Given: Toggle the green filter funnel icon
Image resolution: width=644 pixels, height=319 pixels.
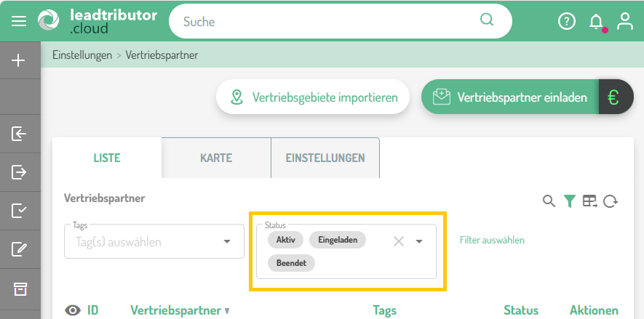Looking at the screenshot, I should pyautogui.click(x=569, y=201).
